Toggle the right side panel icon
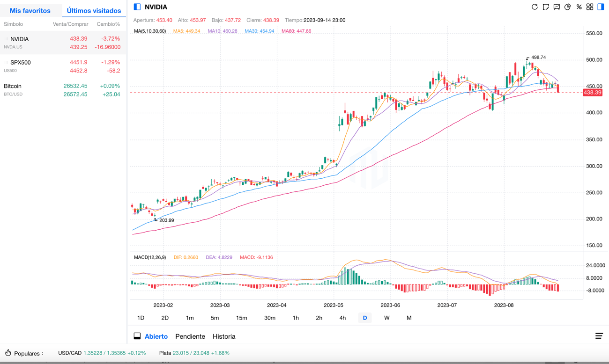609x364 pixels. (x=601, y=7)
